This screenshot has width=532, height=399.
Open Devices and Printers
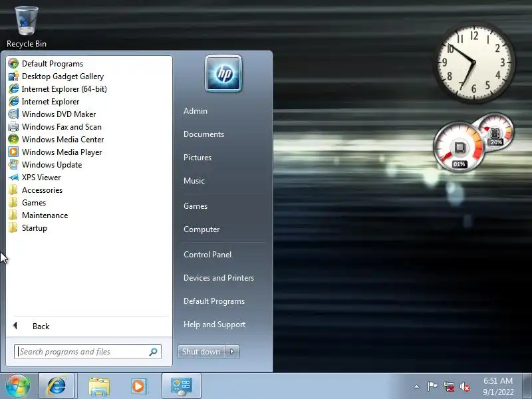point(219,278)
